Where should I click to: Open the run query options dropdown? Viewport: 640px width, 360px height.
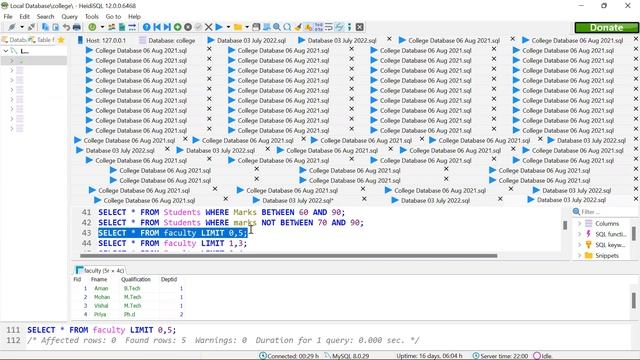click(228, 27)
